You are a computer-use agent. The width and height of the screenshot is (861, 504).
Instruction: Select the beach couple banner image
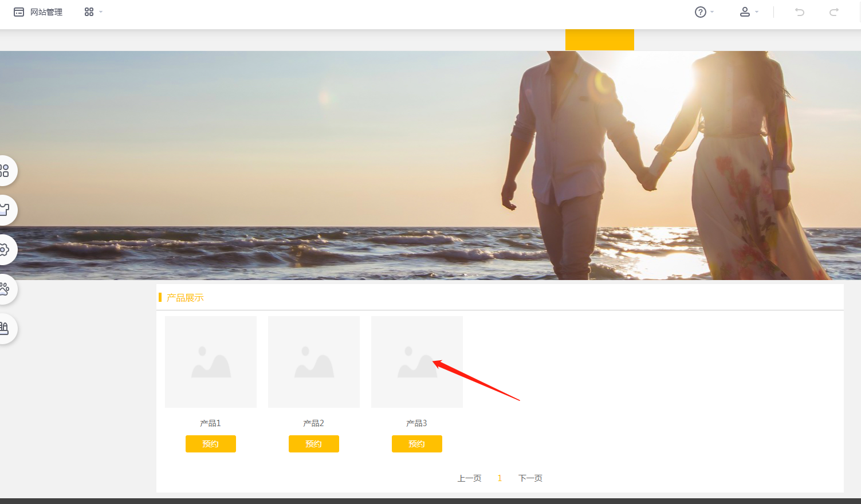coord(430,166)
